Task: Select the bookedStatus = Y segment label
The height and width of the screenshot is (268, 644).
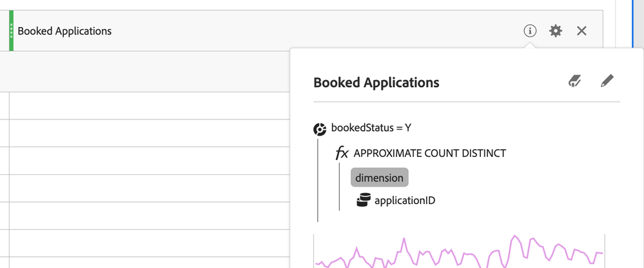Action: [x=371, y=128]
